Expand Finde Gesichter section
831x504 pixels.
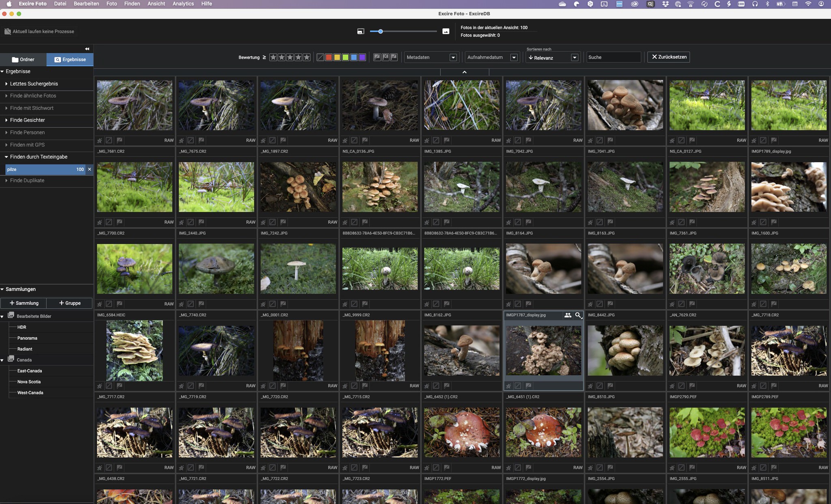click(6, 120)
